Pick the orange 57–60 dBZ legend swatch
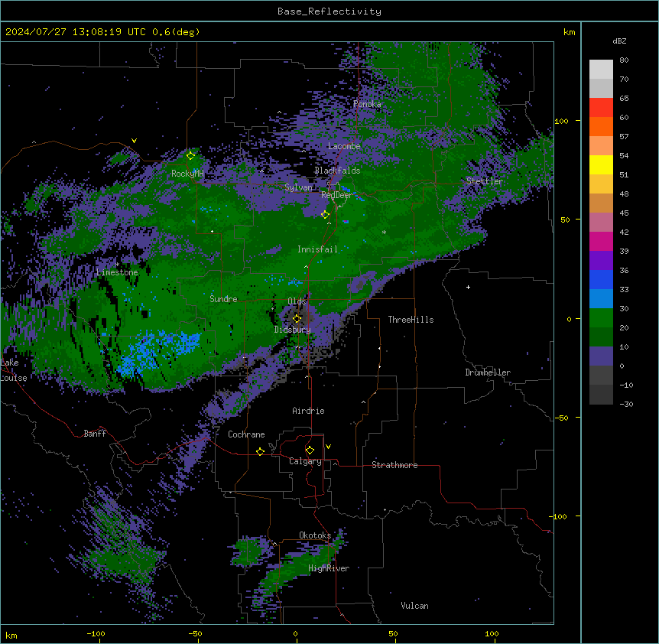The image size is (659, 644). (x=601, y=126)
